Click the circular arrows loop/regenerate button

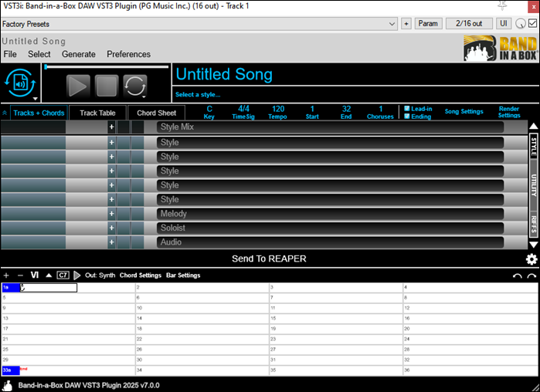pos(135,86)
